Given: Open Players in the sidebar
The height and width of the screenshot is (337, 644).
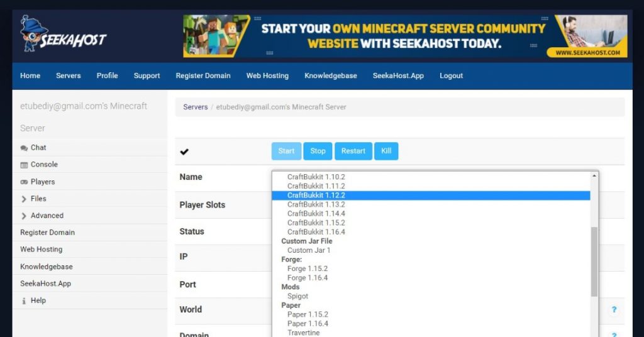Looking at the screenshot, I should click(x=43, y=182).
